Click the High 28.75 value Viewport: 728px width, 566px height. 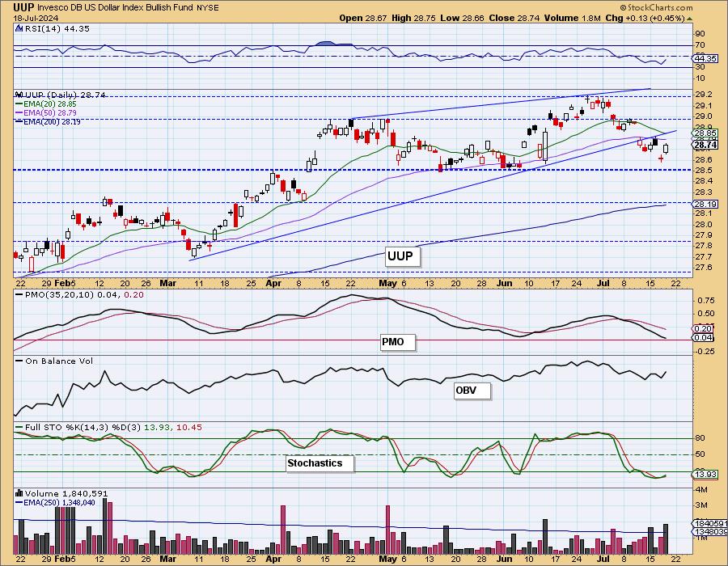click(413, 18)
